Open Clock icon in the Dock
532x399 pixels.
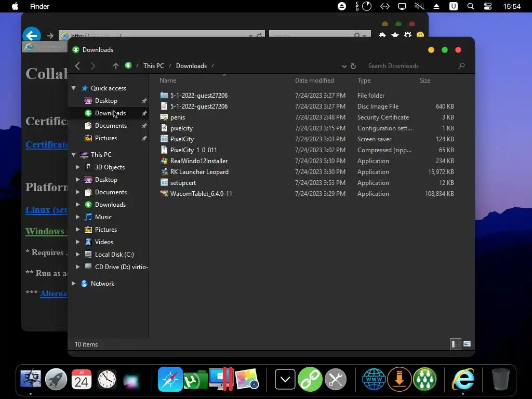pos(107,379)
